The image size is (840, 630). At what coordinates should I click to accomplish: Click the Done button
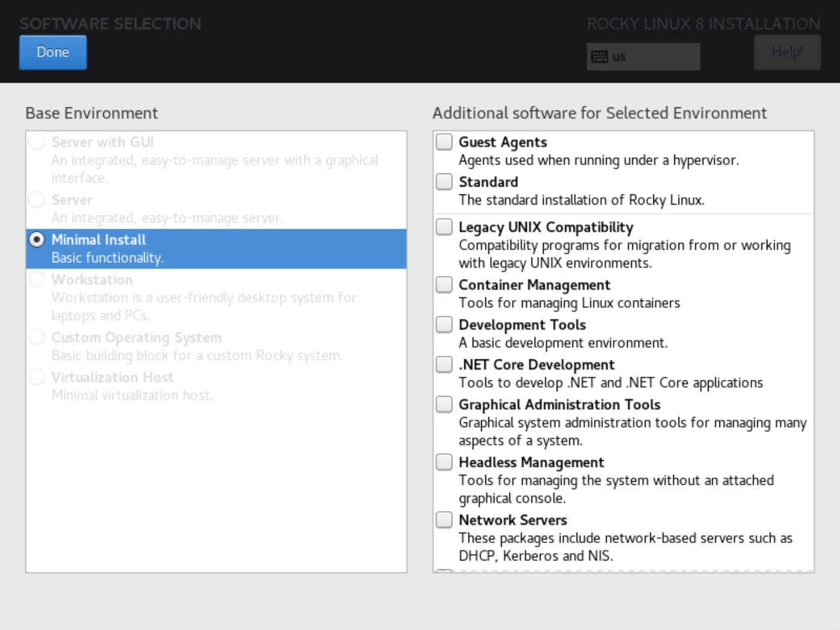53,52
